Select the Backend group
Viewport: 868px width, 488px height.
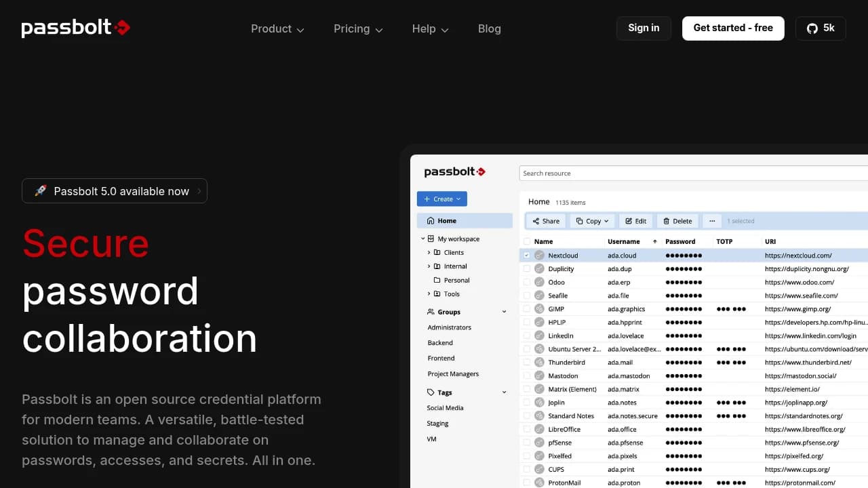(x=440, y=343)
